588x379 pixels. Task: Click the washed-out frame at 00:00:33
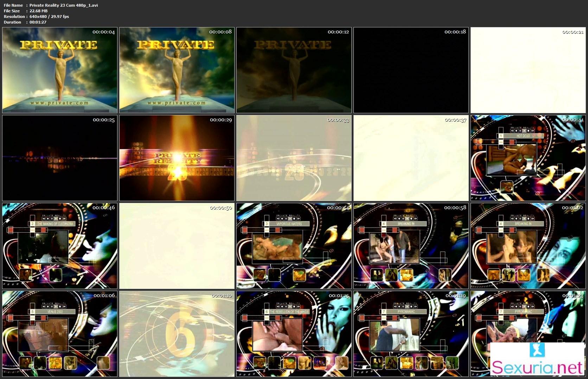pyautogui.click(x=294, y=158)
